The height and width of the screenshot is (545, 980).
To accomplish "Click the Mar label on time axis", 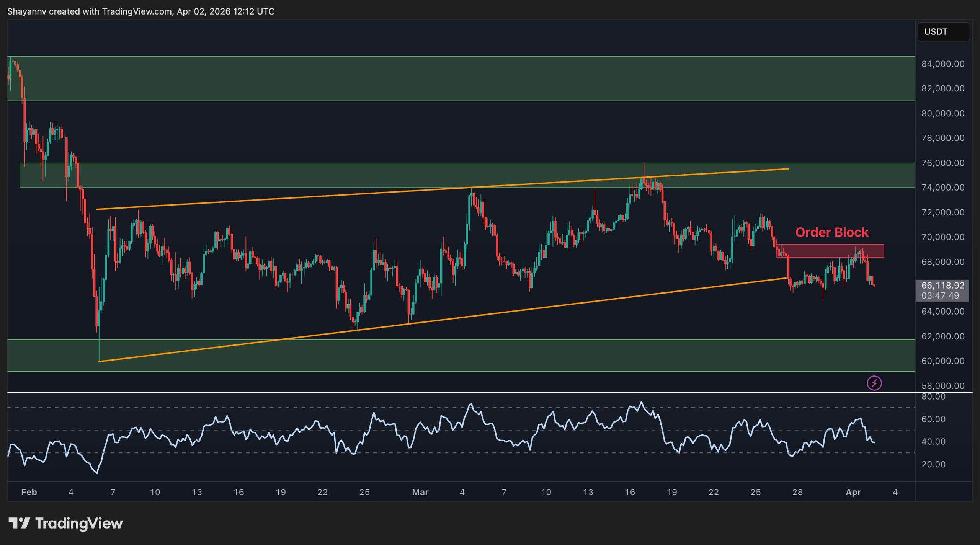I will pyautogui.click(x=420, y=492).
